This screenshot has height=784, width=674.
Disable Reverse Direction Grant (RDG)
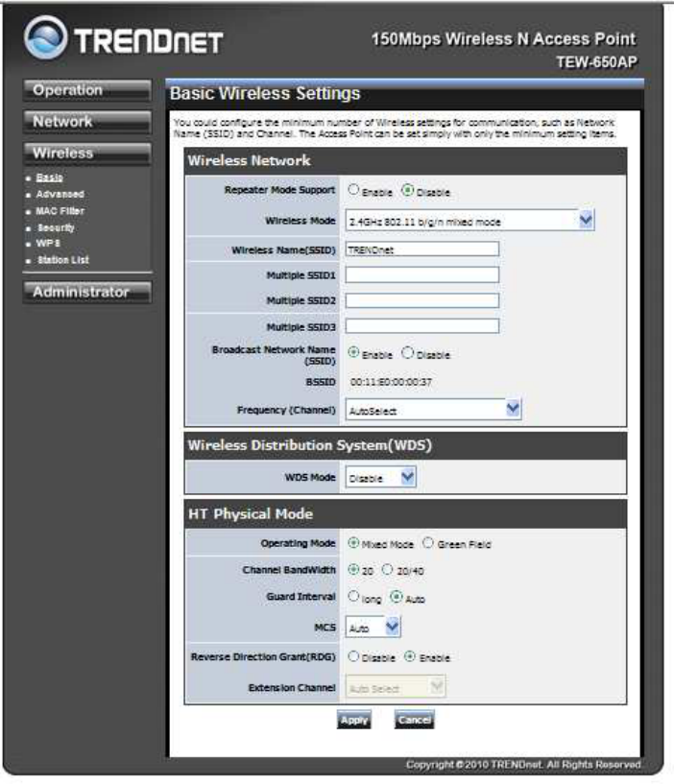[x=353, y=656]
